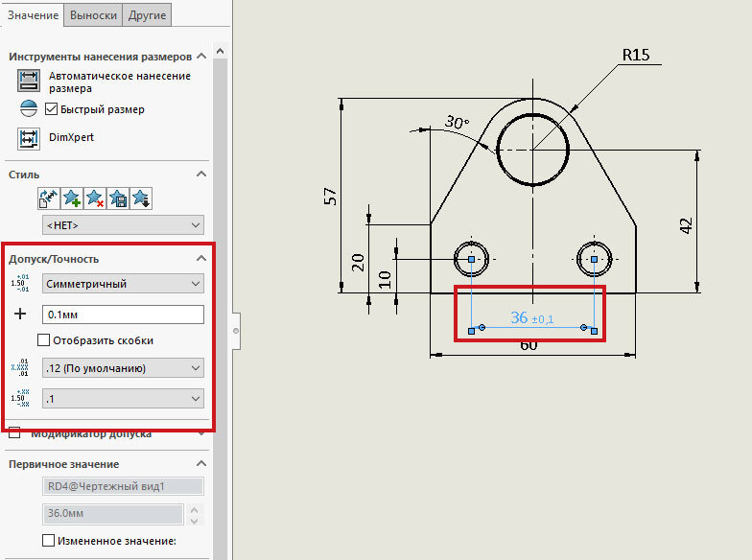Click the panel collapse handle on splitter
The width and height of the screenshot is (752, 560).
[236, 331]
